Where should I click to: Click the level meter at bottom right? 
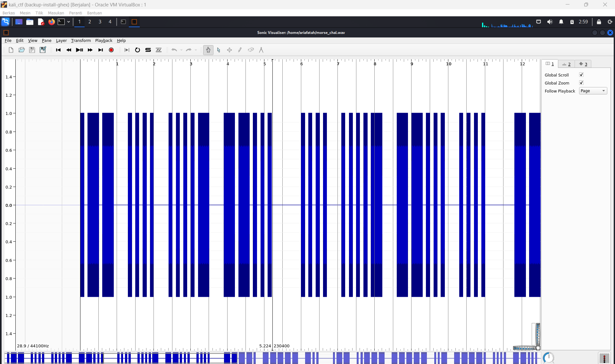pos(604,358)
